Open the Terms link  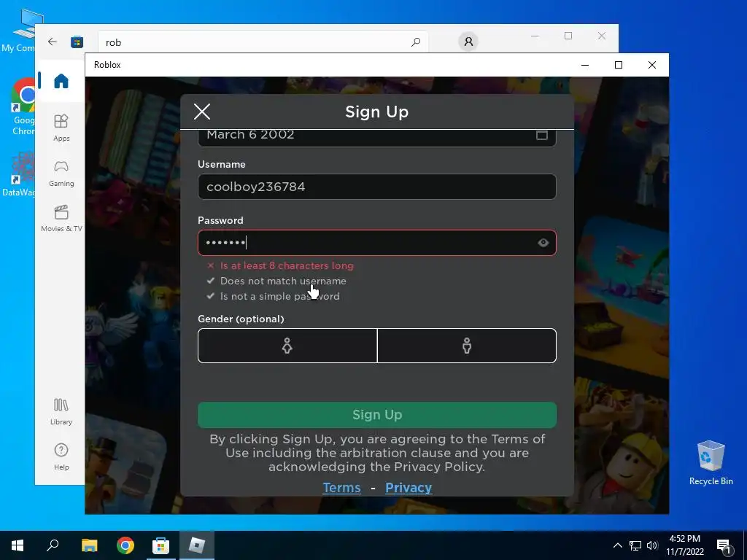[341, 488]
